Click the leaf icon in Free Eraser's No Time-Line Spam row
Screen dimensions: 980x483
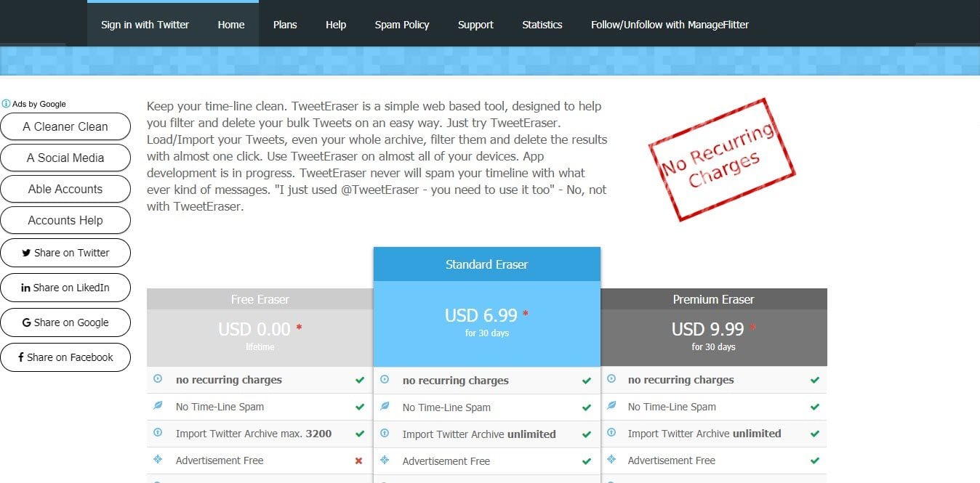(x=158, y=406)
